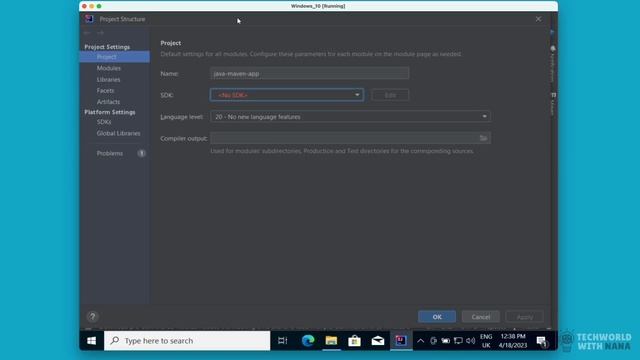Open the SDK dropdown showing No SDK

click(x=287, y=95)
